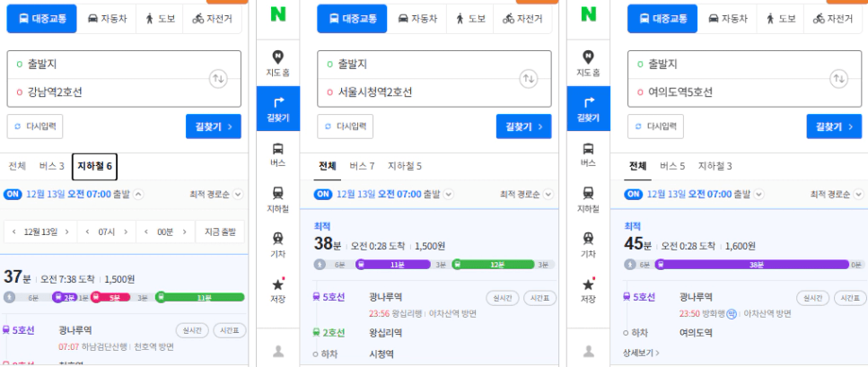
Task: Open 버스 icon beside the 서울시청역2호선 panel
Action: [278, 153]
